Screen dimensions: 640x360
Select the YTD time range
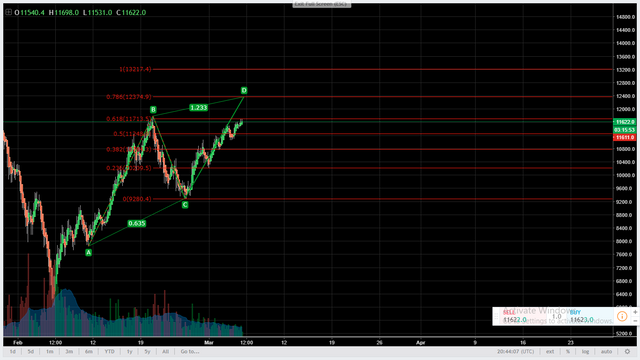click(109, 351)
